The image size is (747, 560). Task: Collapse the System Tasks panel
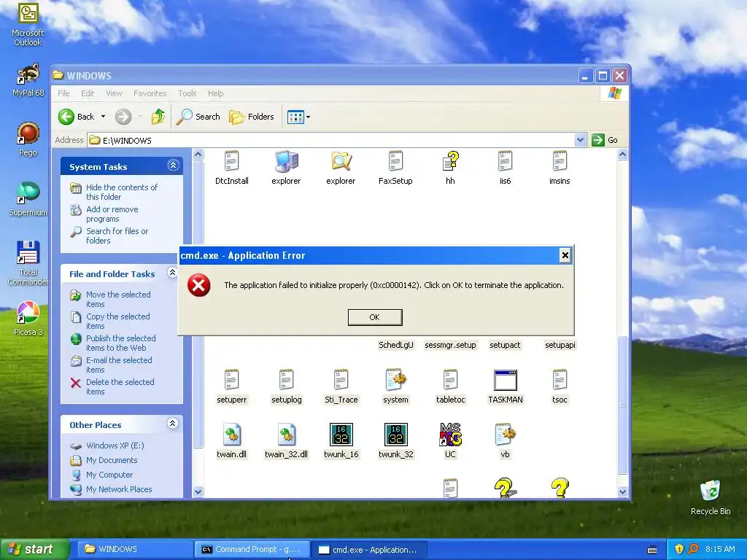[173, 166]
